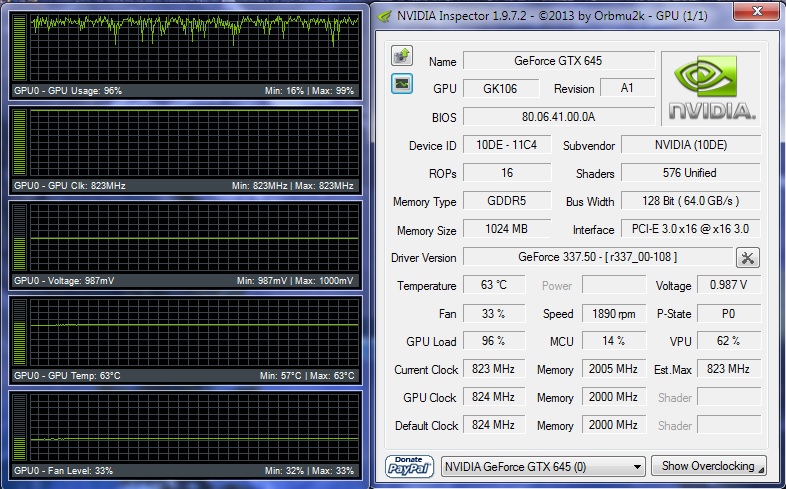Click the Fan Level bar meter

coord(20,427)
